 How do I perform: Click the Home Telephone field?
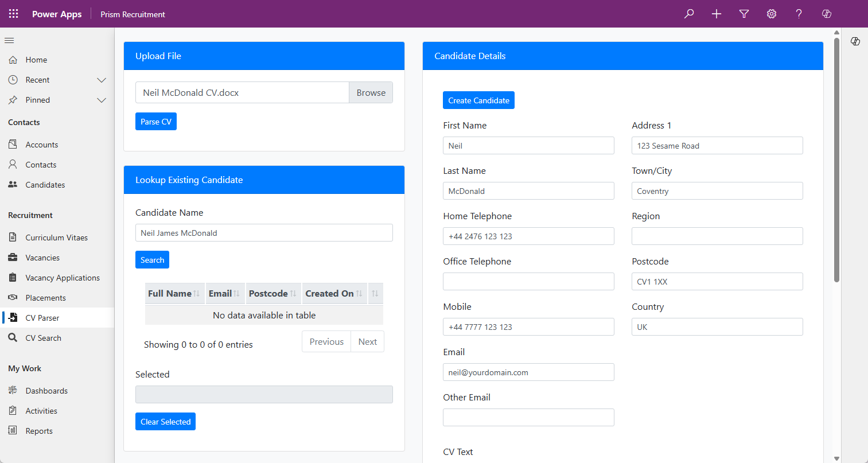[528, 236]
